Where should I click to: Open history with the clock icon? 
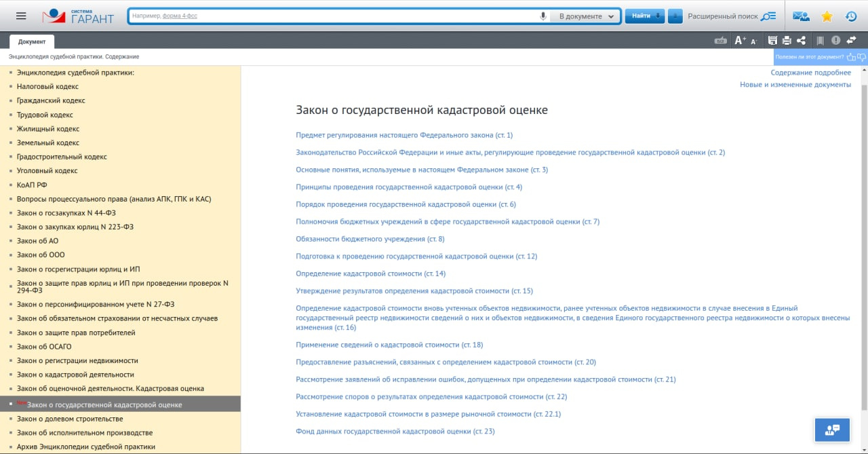pyautogui.click(x=851, y=16)
